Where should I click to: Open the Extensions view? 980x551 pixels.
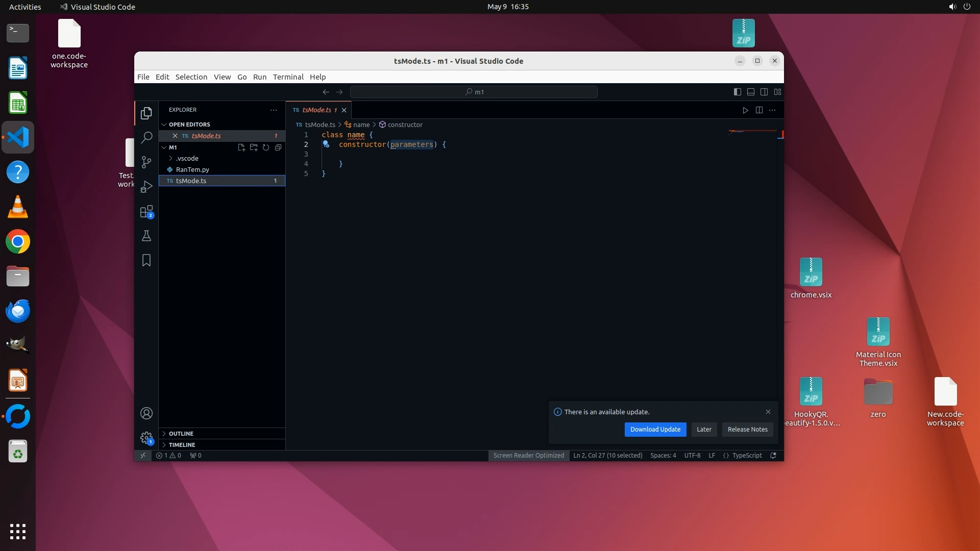pos(146,211)
